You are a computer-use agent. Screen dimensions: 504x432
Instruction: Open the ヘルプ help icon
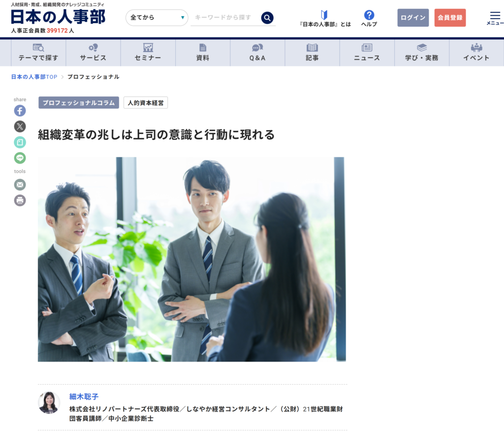pyautogui.click(x=369, y=18)
